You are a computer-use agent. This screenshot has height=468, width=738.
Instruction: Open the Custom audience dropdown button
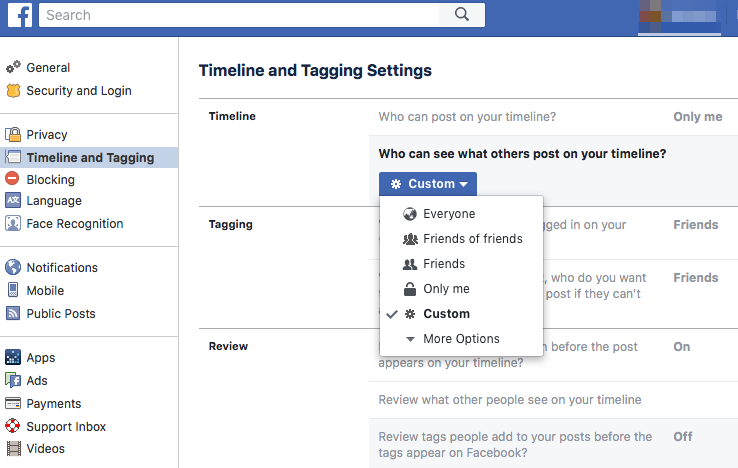coord(428,184)
